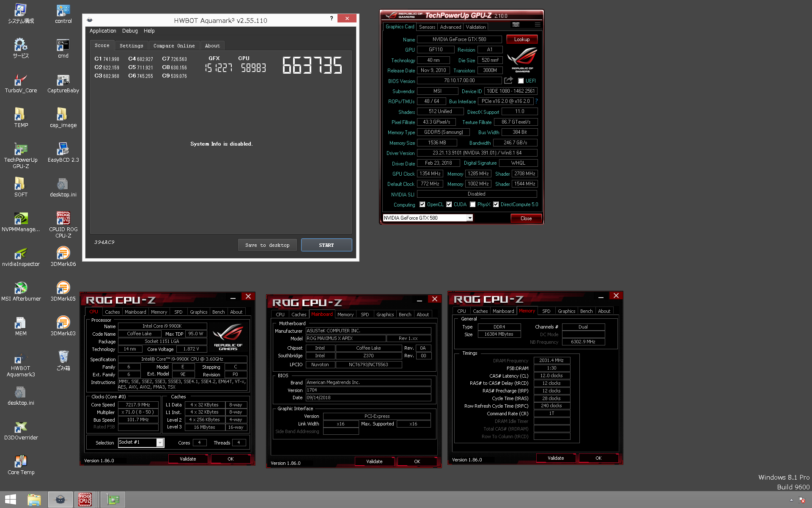Open Bench tab in right CPU-Z window

[586, 311]
